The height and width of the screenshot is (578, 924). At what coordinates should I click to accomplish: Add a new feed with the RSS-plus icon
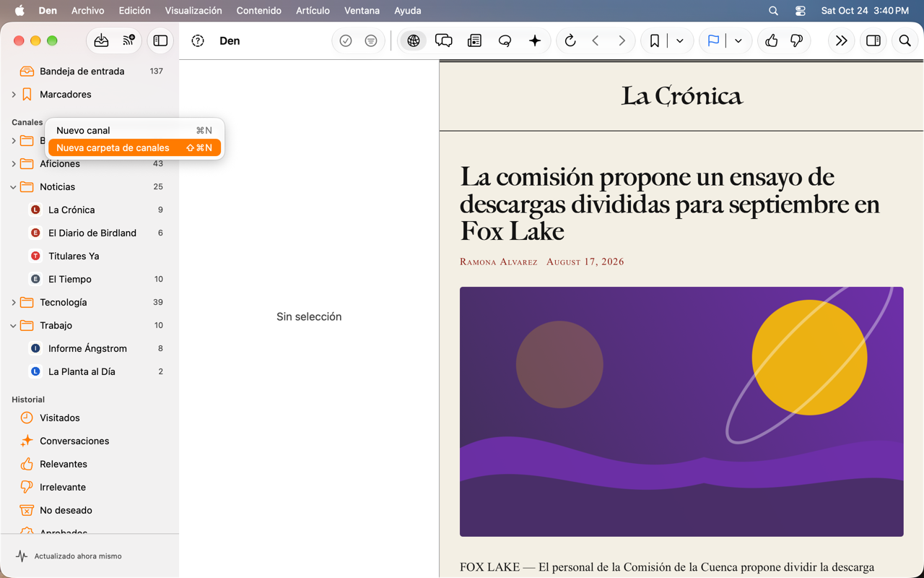(128, 41)
